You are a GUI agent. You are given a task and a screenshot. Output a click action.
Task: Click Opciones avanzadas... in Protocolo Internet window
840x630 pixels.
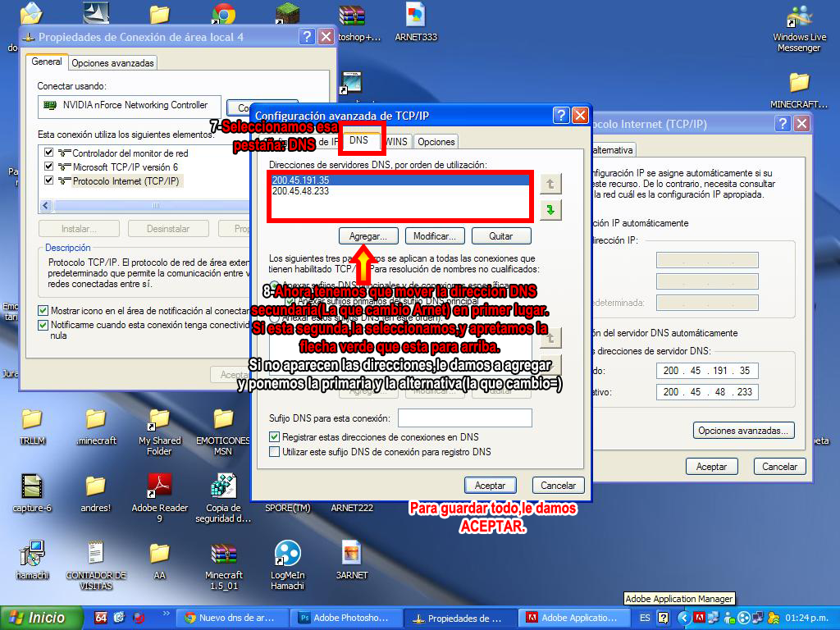pos(743,430)
